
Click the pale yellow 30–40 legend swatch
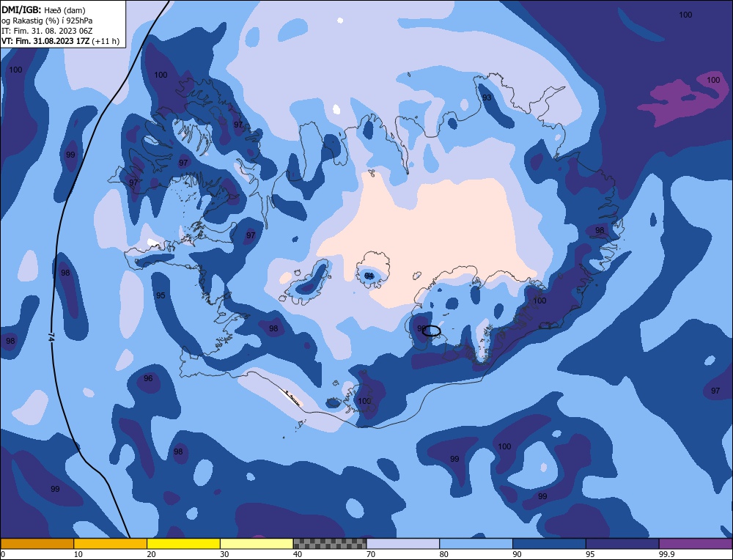[x=257, y=544]
